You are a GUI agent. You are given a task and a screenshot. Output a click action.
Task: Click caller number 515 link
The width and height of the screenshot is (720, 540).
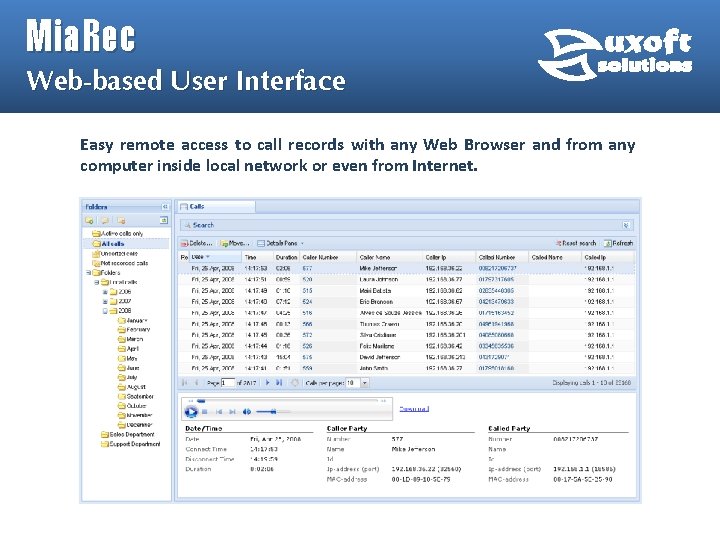(307, 291)
